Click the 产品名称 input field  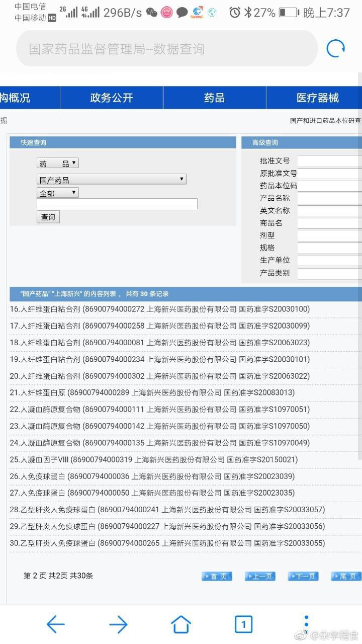330,198
